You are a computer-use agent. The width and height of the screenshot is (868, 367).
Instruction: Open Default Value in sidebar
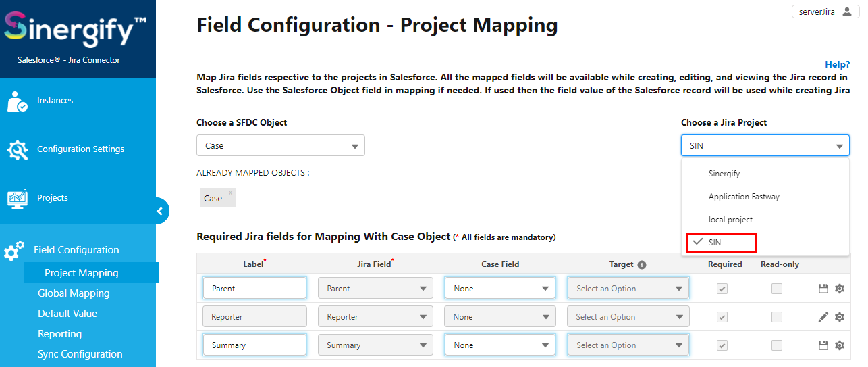coord(67,314)
